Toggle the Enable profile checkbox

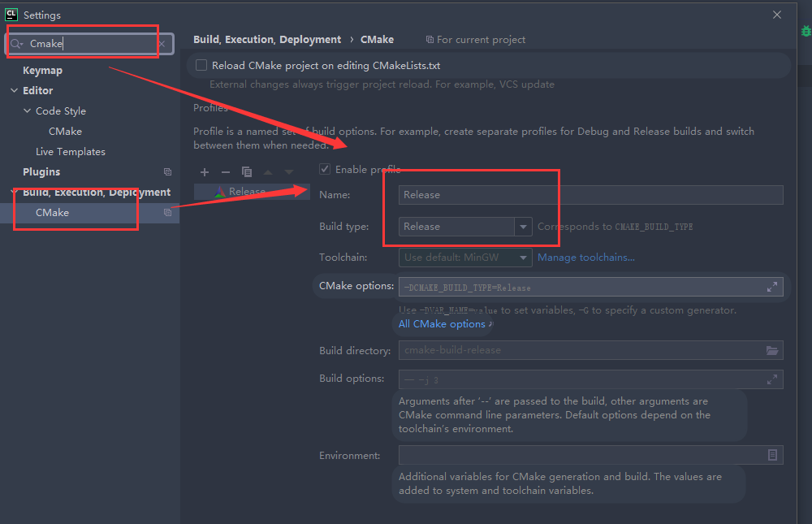[x=325, y=169]
